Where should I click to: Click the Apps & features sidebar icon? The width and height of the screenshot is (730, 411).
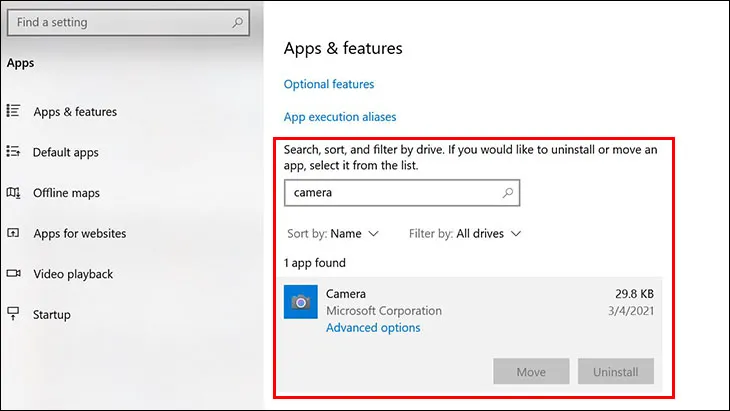point(13,112)
